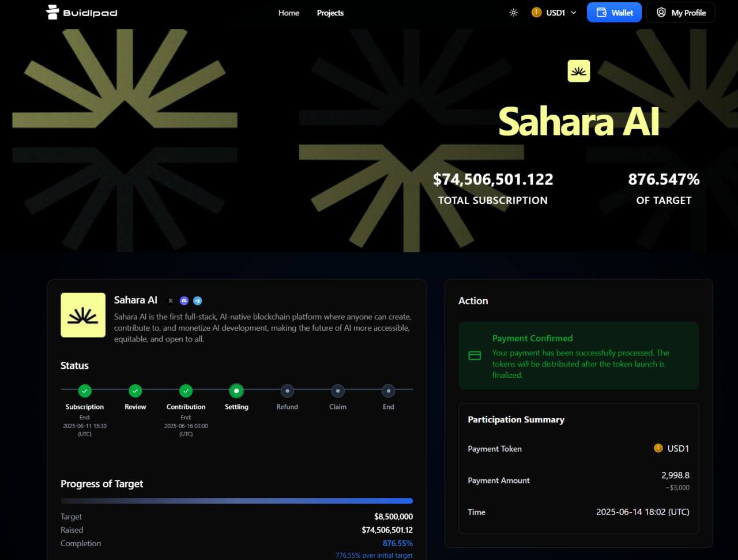Click the USD1 coin icon in Participation Summary
This screenshot has width=738, height=560.
658,448
